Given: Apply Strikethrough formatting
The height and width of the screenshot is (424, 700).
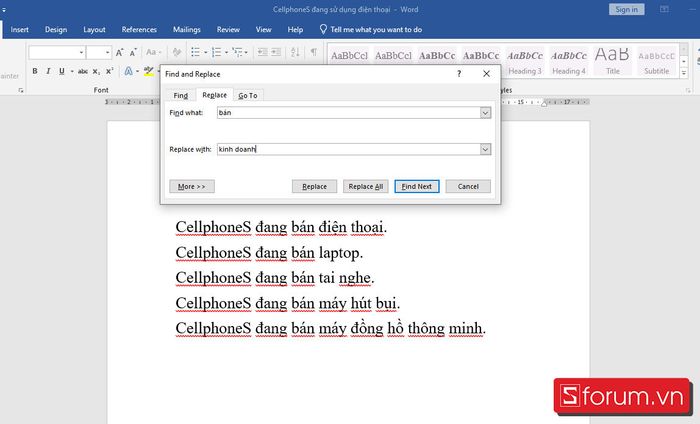Looking at the screenshot, I should (83, 71).
